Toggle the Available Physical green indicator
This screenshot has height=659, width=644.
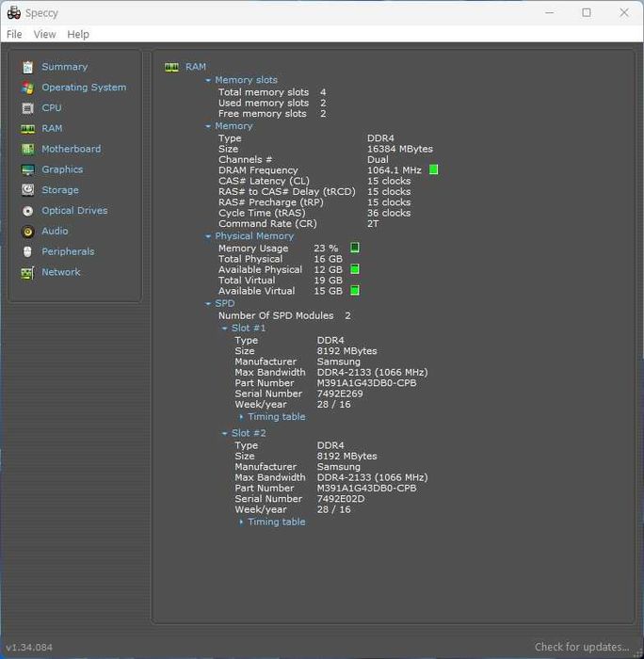coord(355,269)
